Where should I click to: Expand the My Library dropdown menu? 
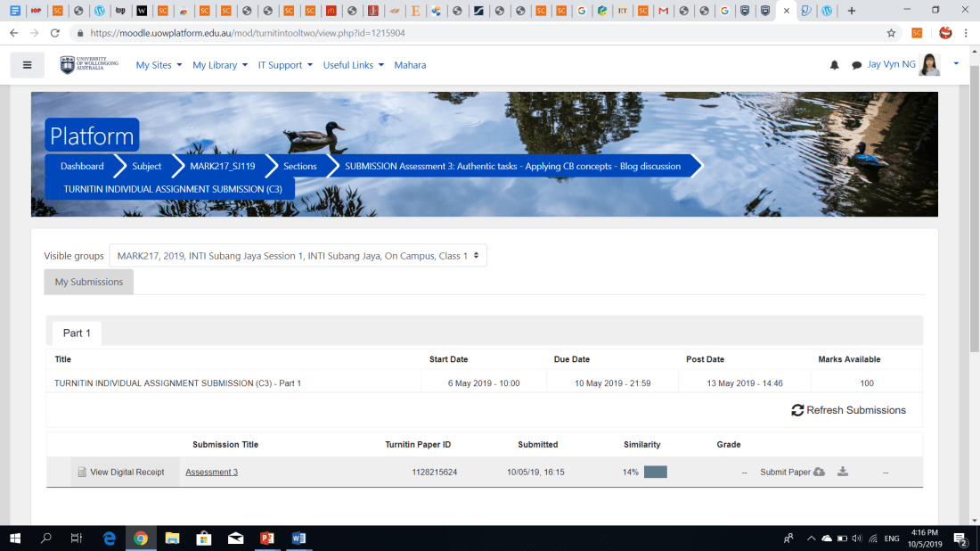pos(220,65)
